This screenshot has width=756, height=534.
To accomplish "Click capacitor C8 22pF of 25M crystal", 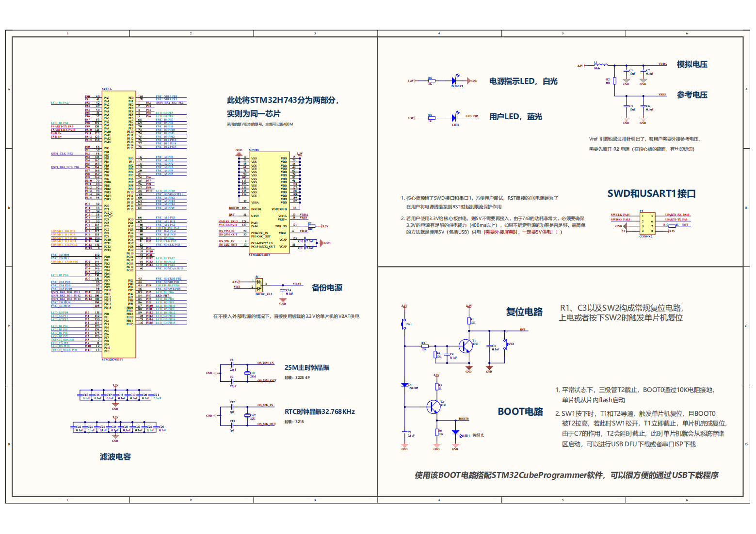I will pos(232,364).
